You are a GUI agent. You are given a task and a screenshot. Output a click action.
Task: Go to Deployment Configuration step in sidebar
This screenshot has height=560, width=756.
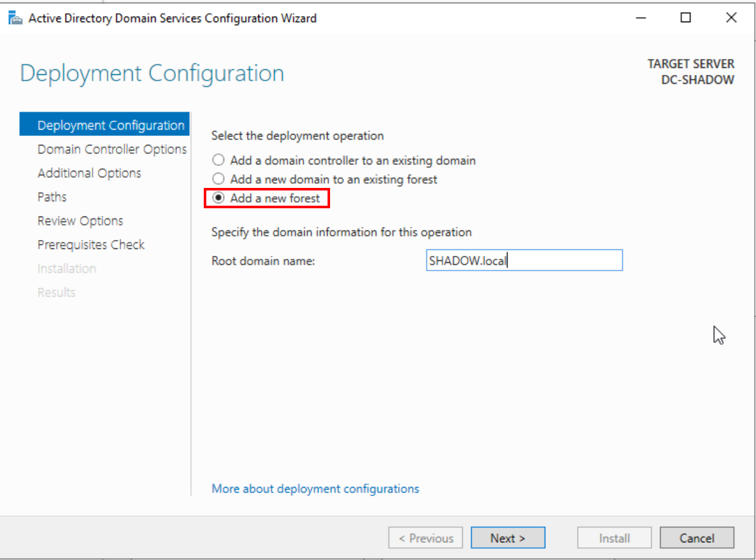pos(110,125)
